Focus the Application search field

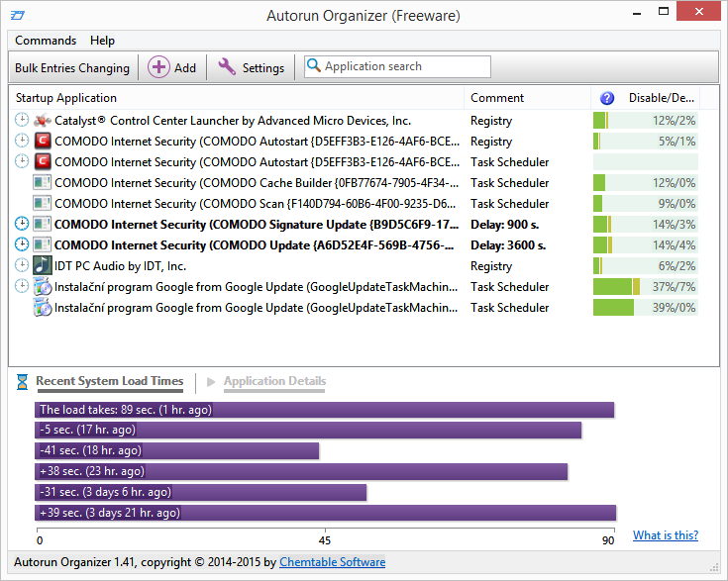[397, 67]
